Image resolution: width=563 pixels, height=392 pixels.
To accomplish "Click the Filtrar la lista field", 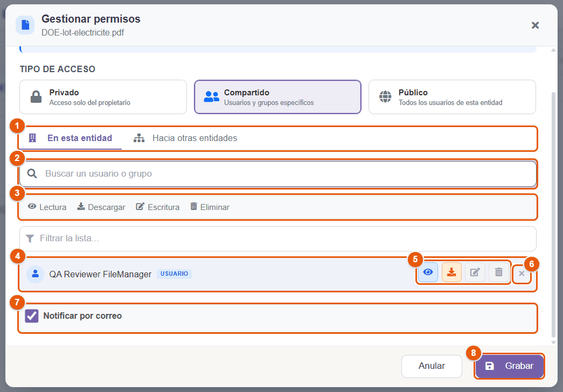I will click(278, 239).
